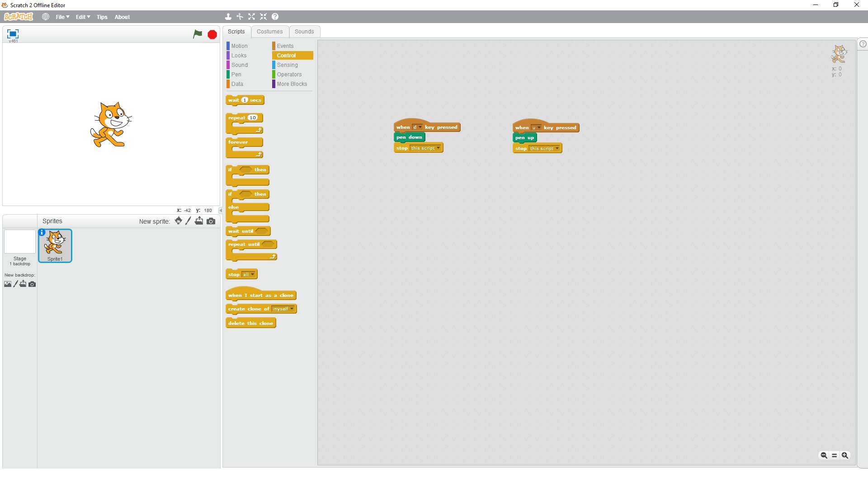Open the Pen blocks category
Screen dimensions: 868x488
236,75
